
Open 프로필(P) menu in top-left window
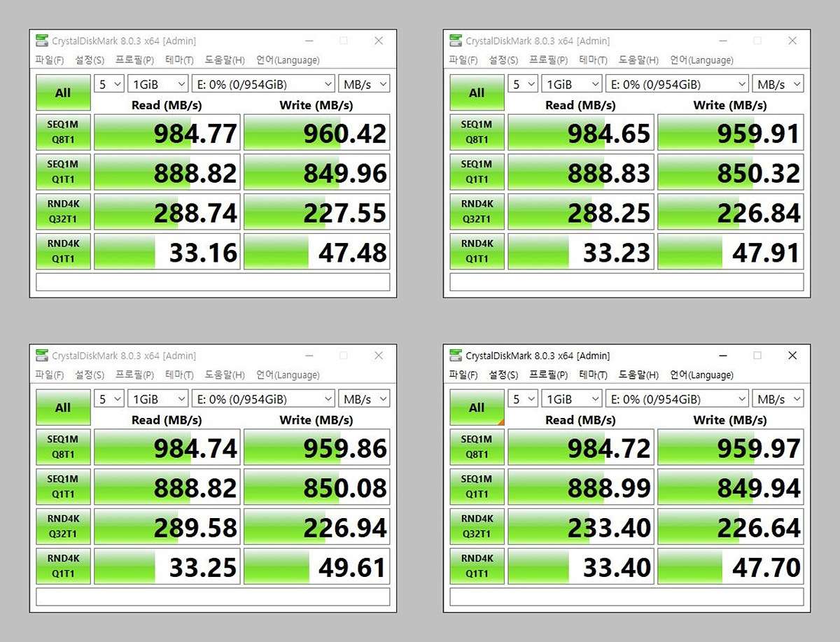(x=135, y=60)
